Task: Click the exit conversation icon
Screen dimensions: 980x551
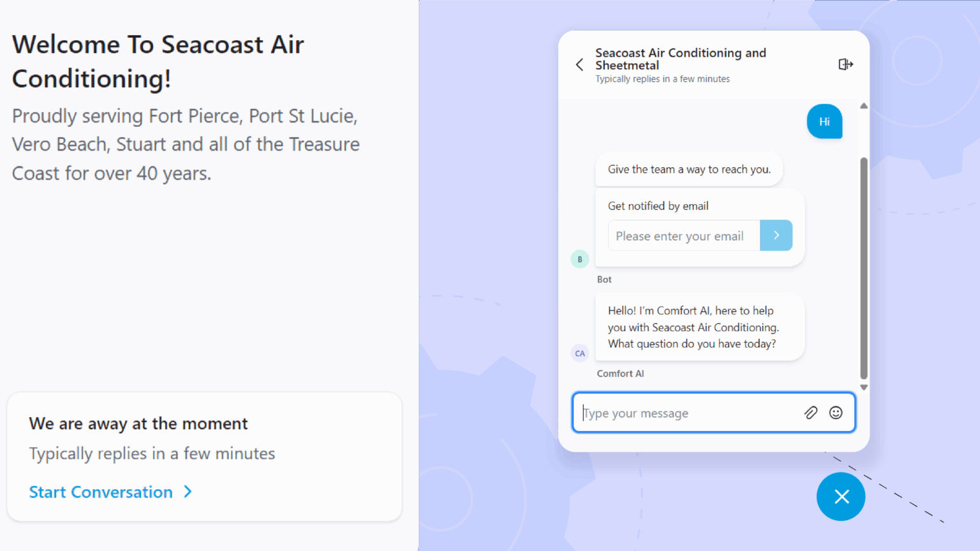Action: (845, 64)
